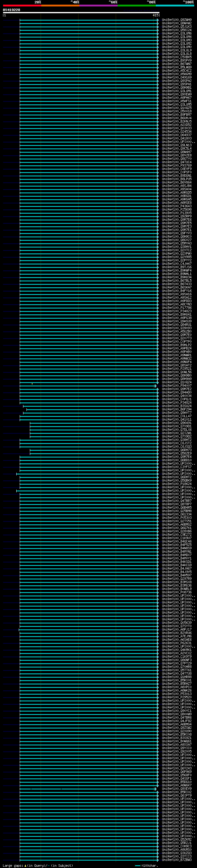Select the UniRef100_B3S9Z1 label
197x868 pixels.
click(x=177, y=738)
